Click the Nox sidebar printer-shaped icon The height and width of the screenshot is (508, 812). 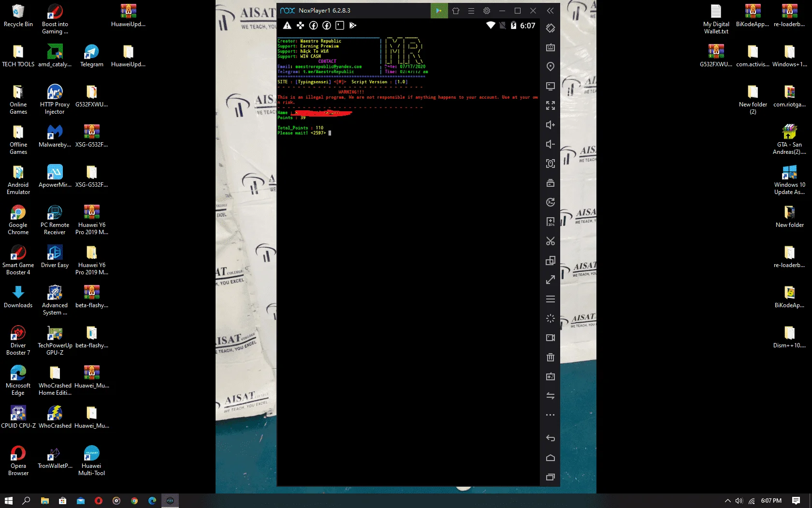[x=550, y=183]
